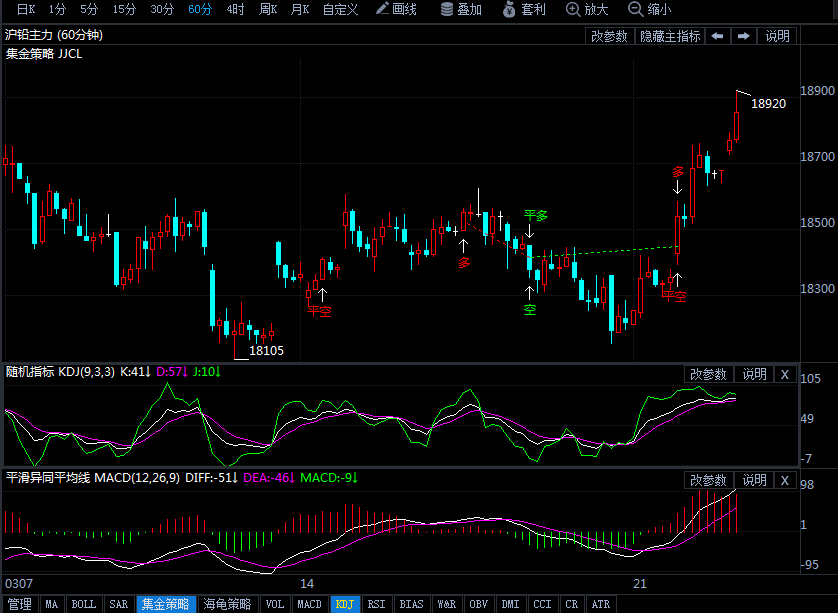The width and height of the screenshot is (838, 613).
Task: Select the MACD indicator tab
Action: (309, 604)
